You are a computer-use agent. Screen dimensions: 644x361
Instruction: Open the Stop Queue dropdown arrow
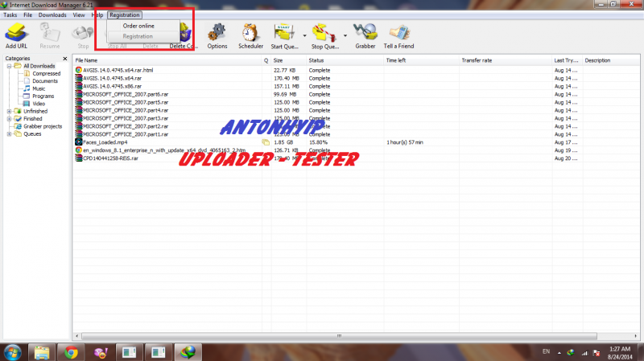point(345,35)
